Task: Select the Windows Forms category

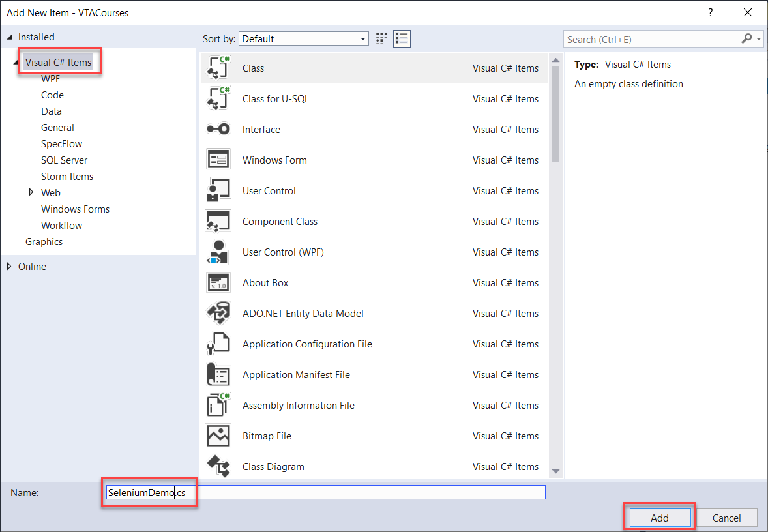Action: 76,209
